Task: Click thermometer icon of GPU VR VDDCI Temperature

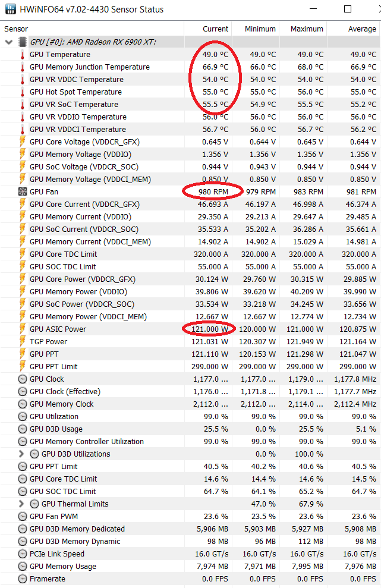Action: click(23, 130)
